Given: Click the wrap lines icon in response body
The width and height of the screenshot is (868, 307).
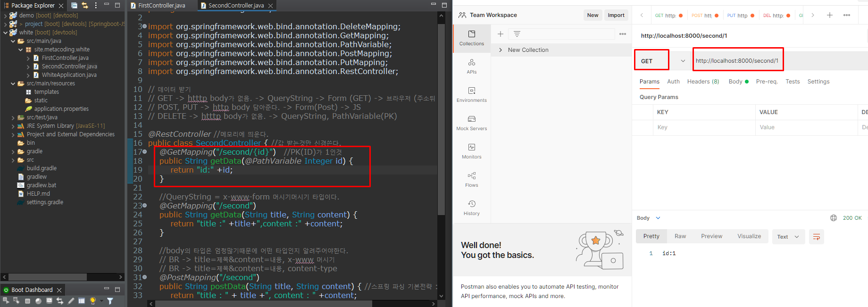Looking at the screenshot, I should [x=817, y=237].
